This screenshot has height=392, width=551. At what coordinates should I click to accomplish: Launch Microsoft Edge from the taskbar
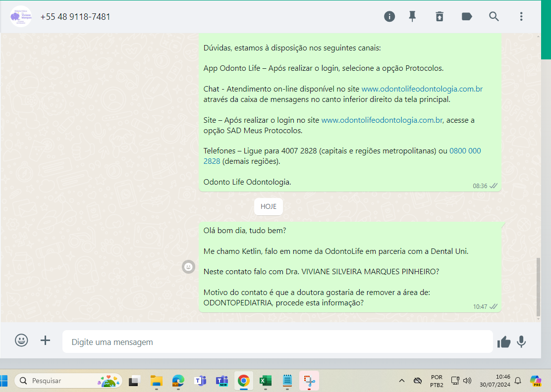pos(178,381)
